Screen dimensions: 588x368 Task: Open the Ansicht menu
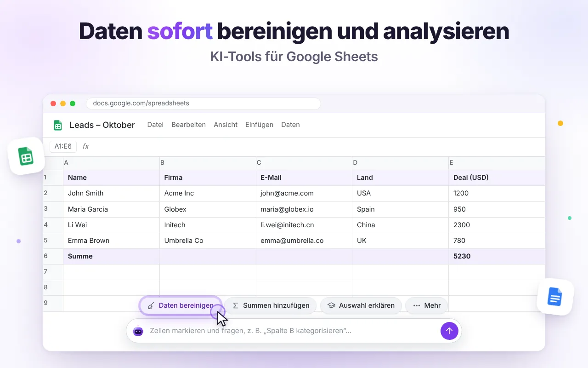coord(226,125)
